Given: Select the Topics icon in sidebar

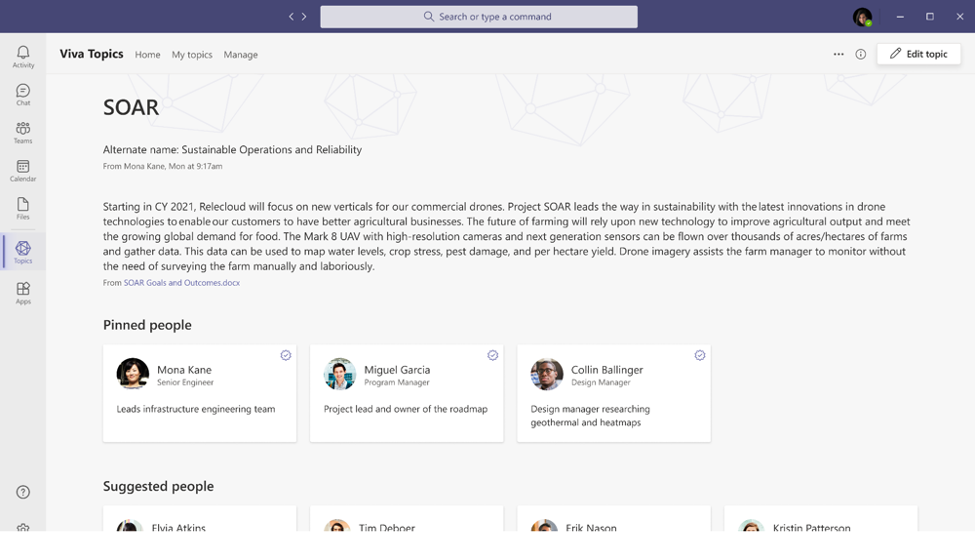Looking at the screenshot, I should point(23,251).
